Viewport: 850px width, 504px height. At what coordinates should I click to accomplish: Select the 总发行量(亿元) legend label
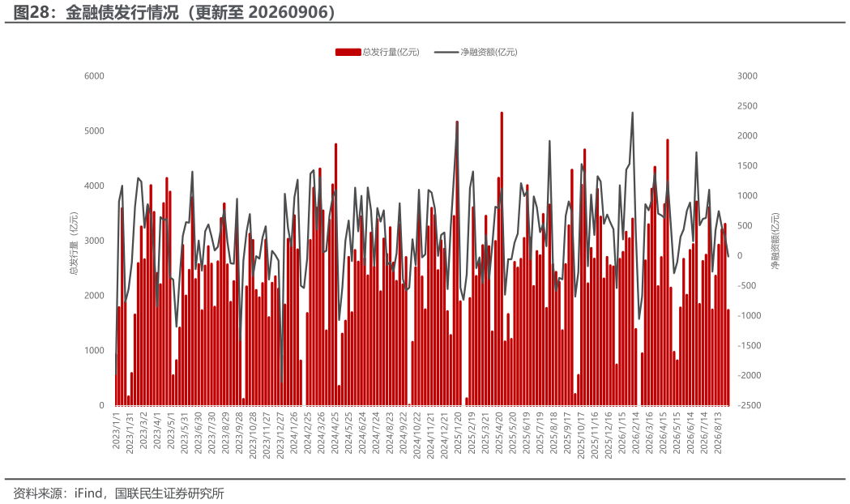391,52
